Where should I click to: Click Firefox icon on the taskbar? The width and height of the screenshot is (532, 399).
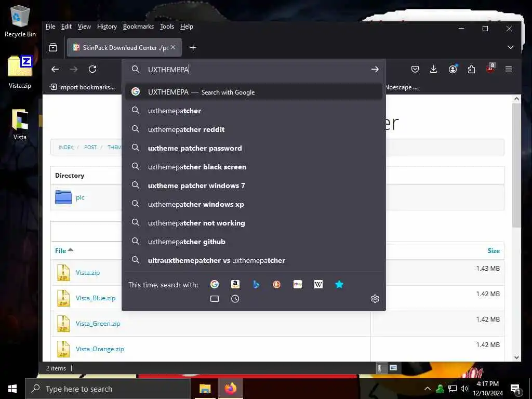(x=230, y=389)
